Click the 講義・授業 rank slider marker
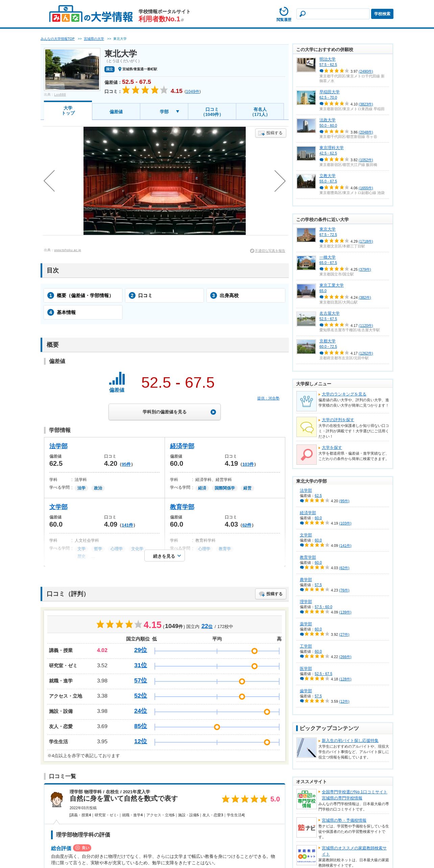 255,651
